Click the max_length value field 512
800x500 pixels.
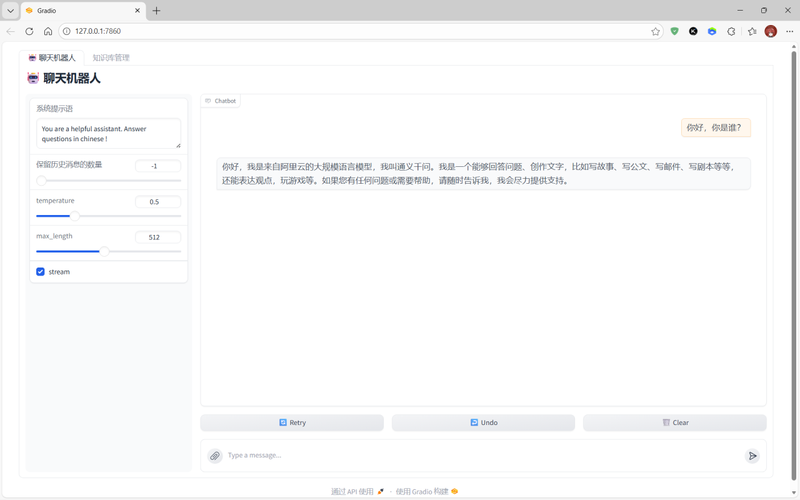158,237
